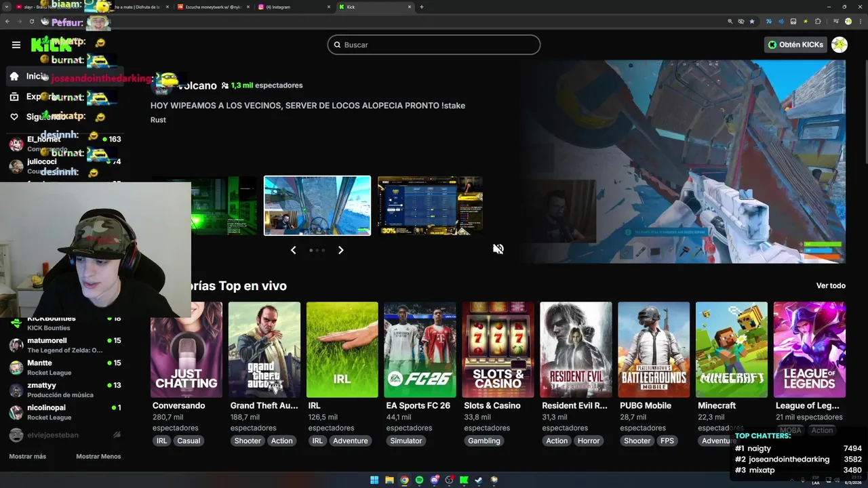868x488 pixels.
Task: Open the Minecraft category card
Action: (x=732, y=350)
